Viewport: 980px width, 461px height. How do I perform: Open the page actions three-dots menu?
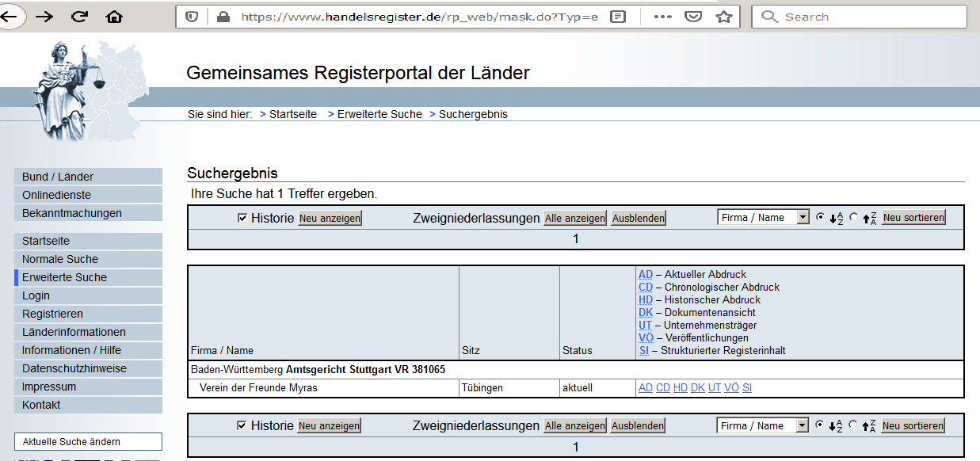663,17
